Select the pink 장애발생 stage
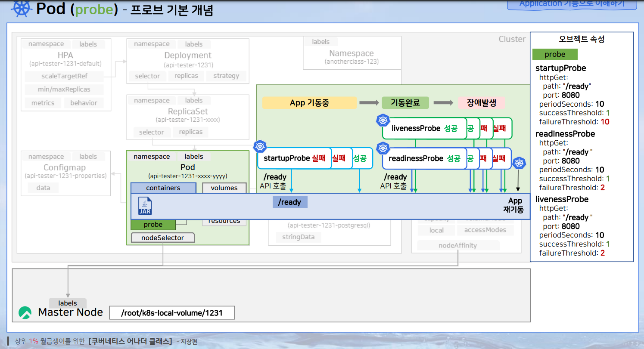The width and height of the screenshot is (644, 349). (x=481, y=103)
